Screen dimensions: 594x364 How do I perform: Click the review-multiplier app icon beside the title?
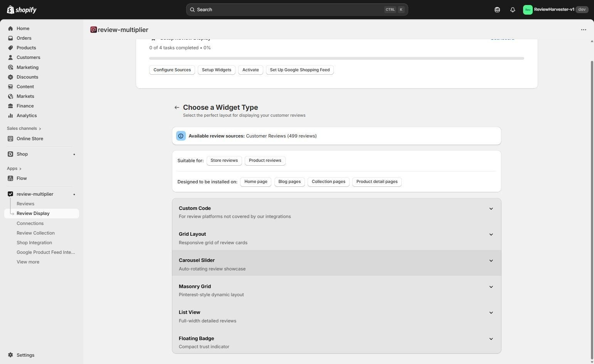click(x=93, y=29)
